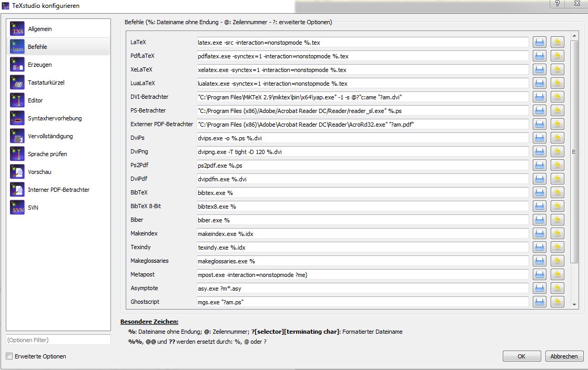Reset the PdfLaTeX command to default
Screen dimensions: 588x370
pos(557,56)
